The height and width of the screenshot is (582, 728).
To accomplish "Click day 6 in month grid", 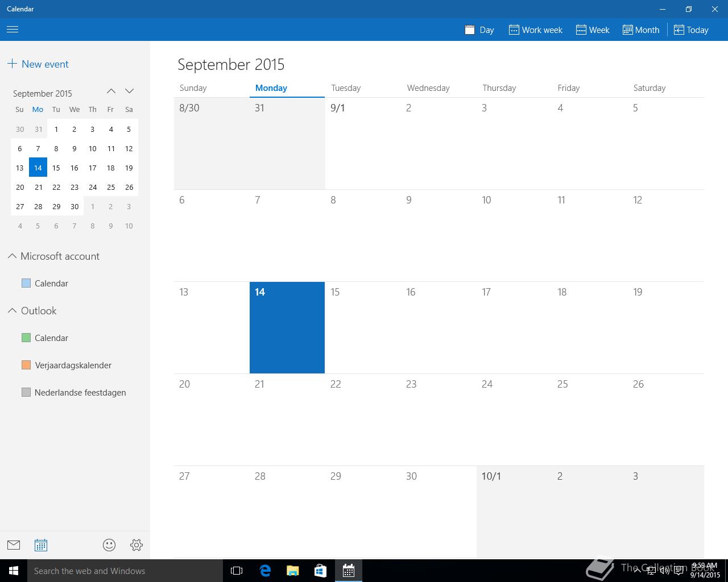I will [212, 235].
